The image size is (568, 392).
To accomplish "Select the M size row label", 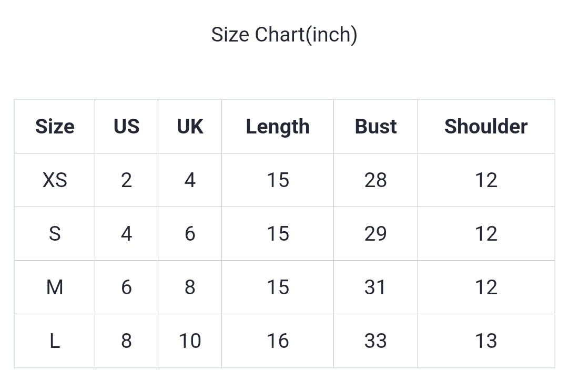I will [x=55, y=287].
